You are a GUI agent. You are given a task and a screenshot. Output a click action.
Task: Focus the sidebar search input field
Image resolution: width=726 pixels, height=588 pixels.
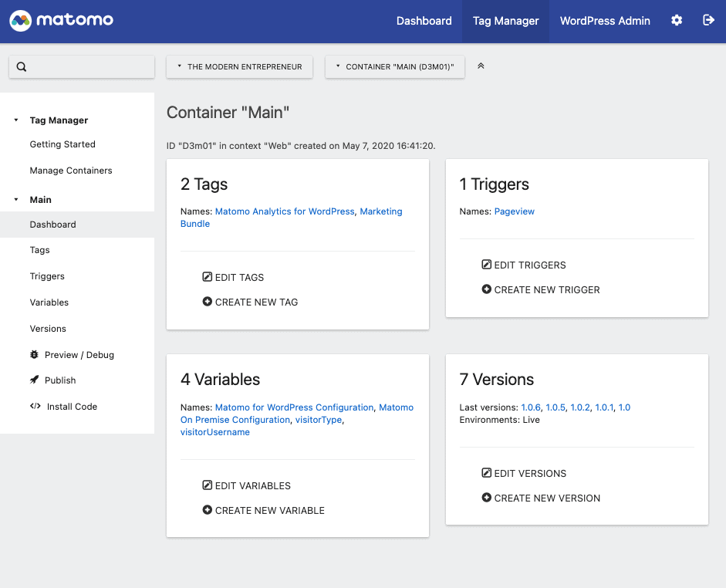pyautogui.click(x=82, y=66)
